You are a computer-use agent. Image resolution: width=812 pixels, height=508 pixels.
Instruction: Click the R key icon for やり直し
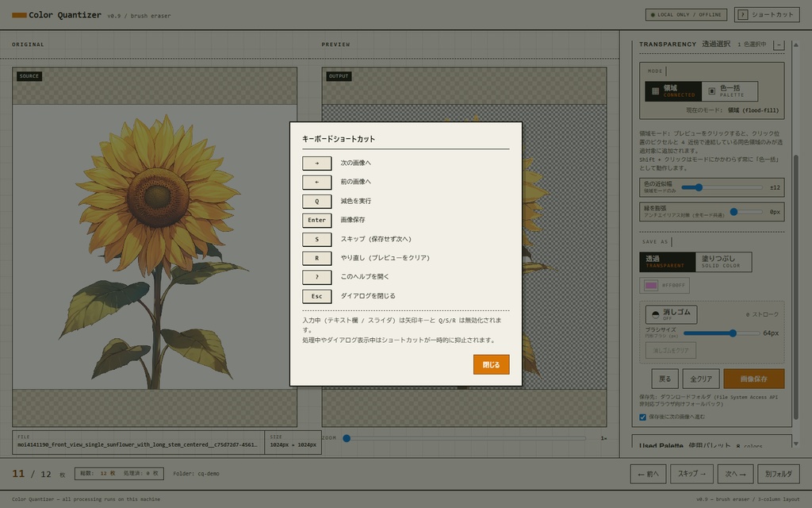316,258
